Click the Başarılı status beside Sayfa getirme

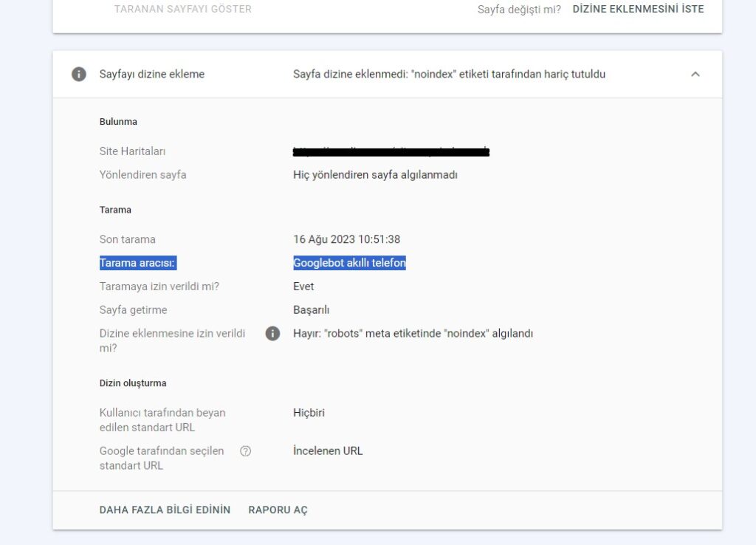(x=312, y=309)
